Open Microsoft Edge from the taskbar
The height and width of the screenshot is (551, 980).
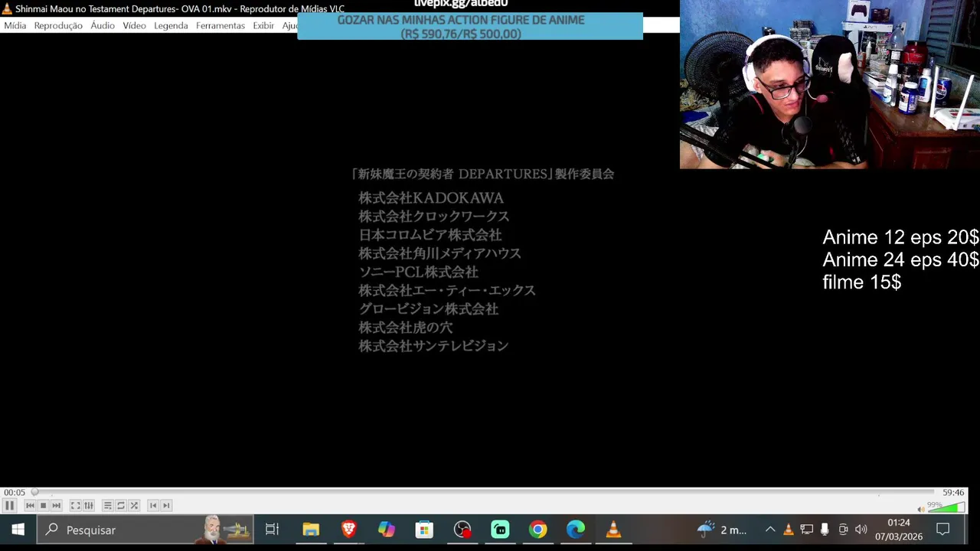point(576,530)
